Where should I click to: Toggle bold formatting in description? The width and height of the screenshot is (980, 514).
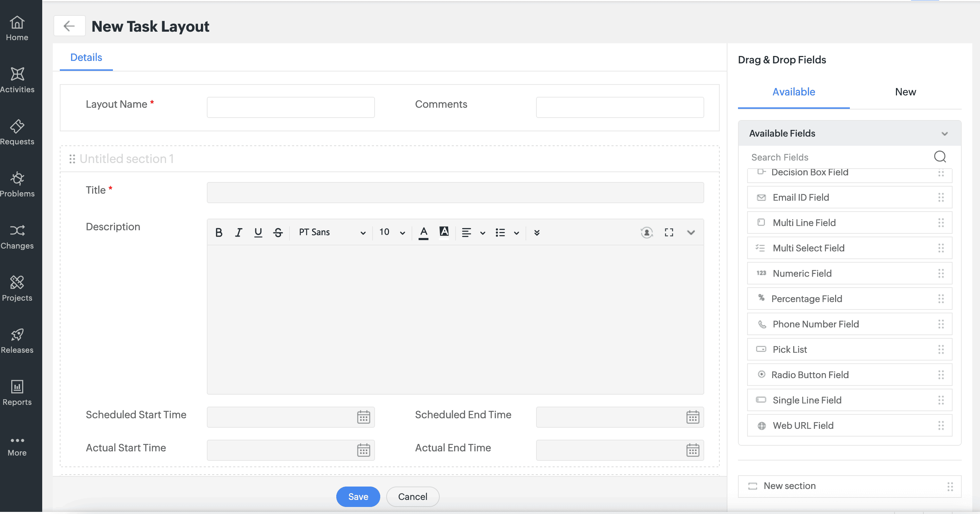pyautogui.click(x=219, y=232)
